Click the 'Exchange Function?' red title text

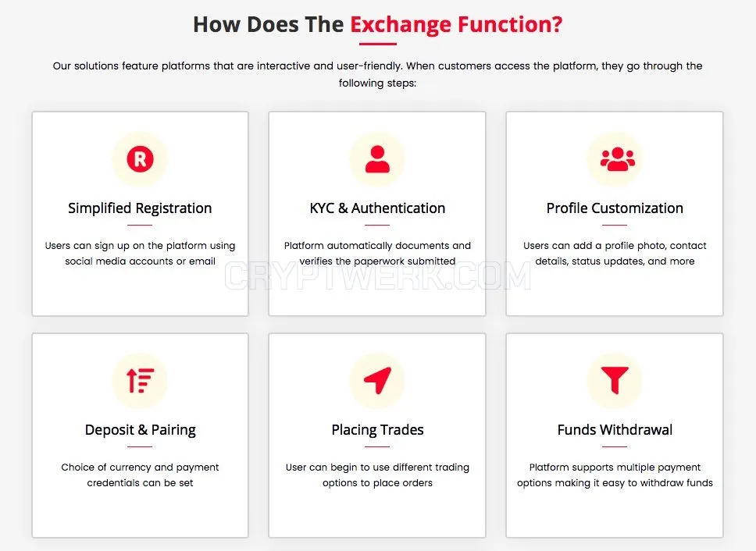click(456, 24)
